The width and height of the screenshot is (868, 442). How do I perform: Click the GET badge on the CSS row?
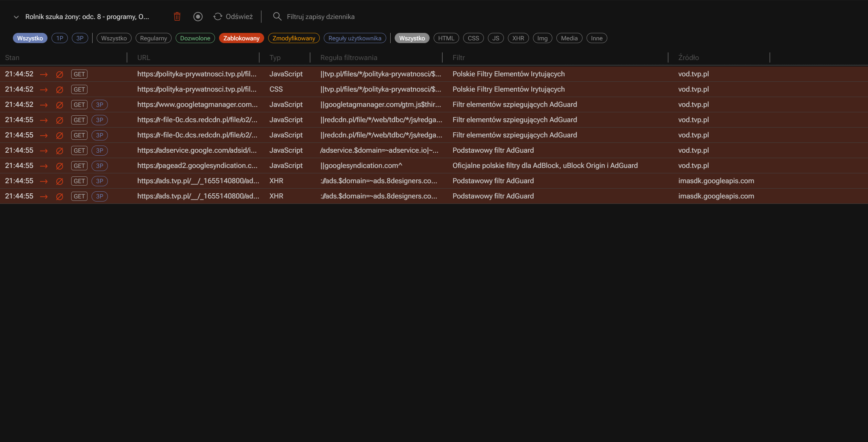79,89
